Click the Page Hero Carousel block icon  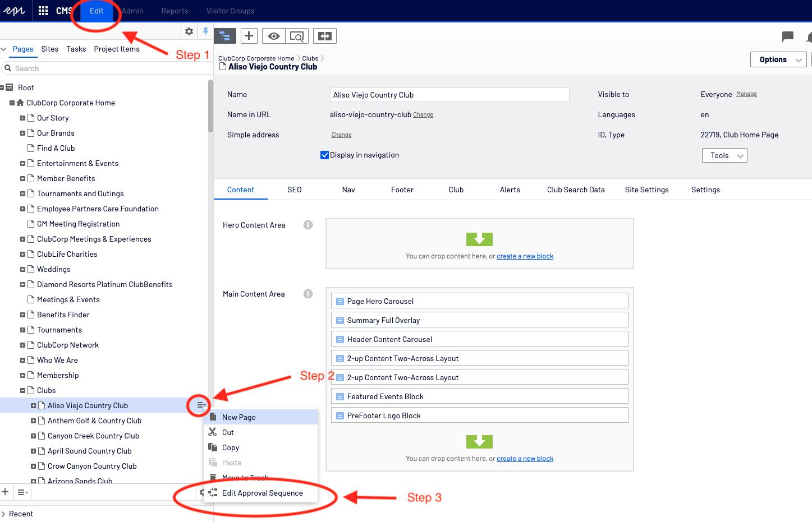click(x=340, y=301)
